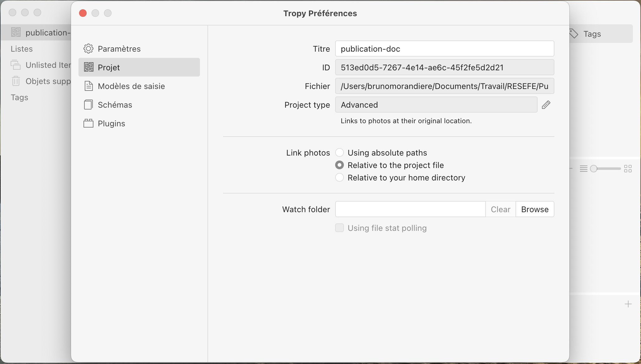Toggle Using file stat polling checkbox

(339, 228)
